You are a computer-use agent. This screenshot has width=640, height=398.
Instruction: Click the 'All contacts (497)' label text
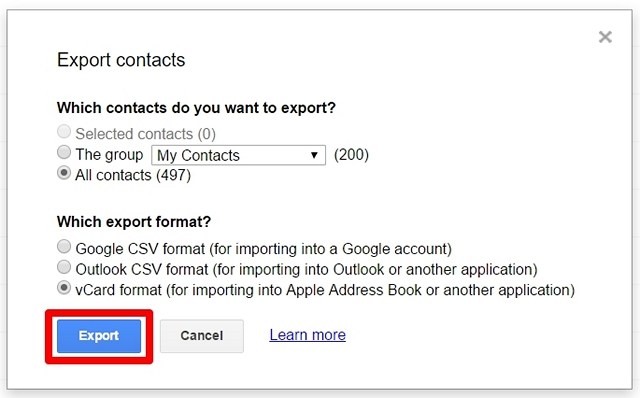coord(133,175)
